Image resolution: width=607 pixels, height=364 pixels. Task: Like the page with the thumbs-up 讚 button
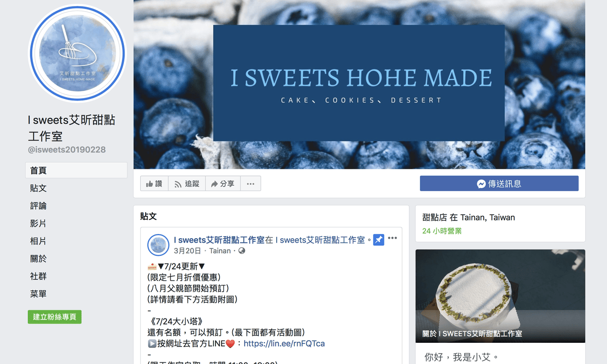point(154,184)
